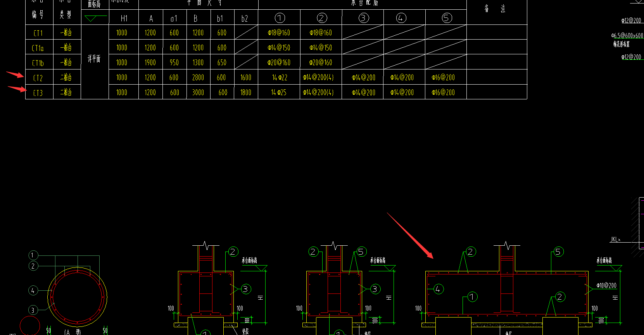Select the 950 value in row CT1b
This screenshot has width=644, height=335.
174,62
